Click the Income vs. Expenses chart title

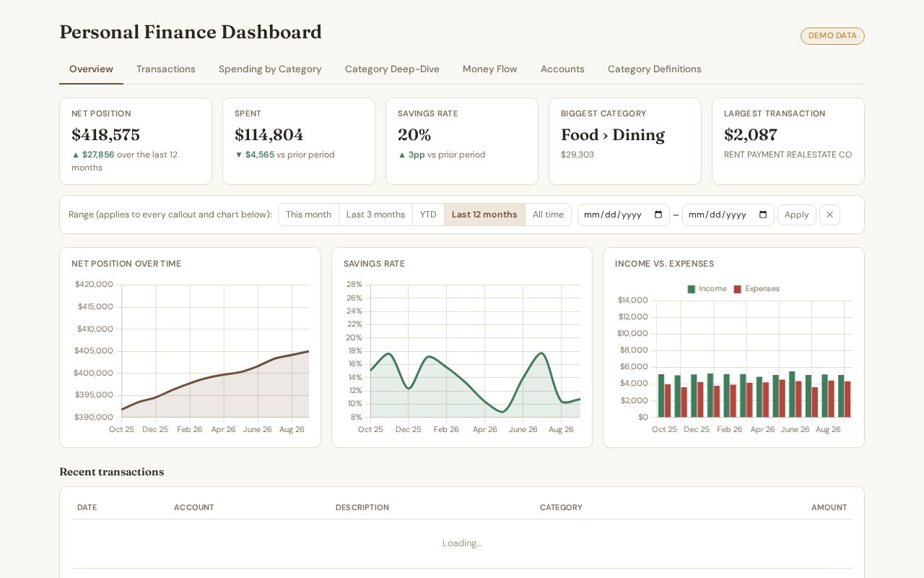click(664, 264)
